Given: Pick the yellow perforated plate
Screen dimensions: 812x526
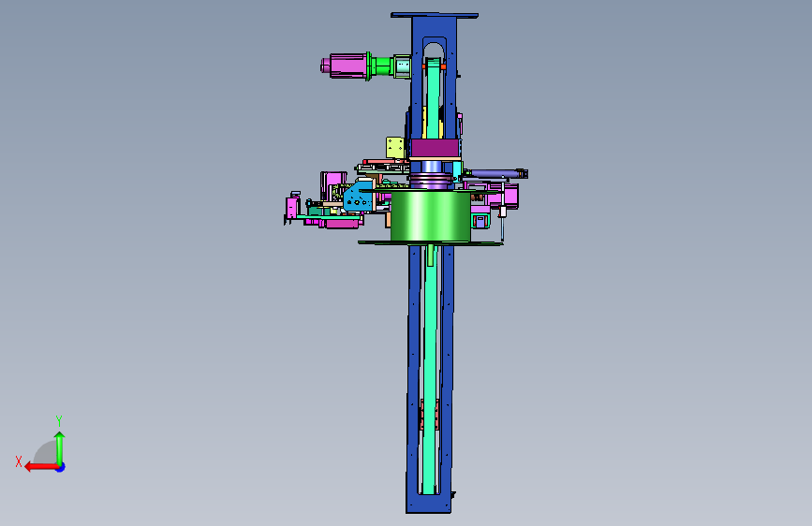Looking at the screenshot, I should tap(395, 148).
